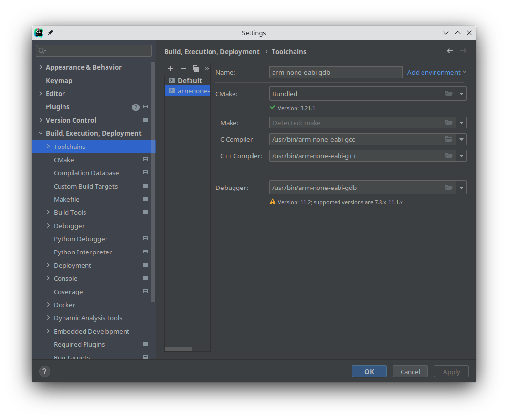Open the Keymap settings page

tap(59, 81)
